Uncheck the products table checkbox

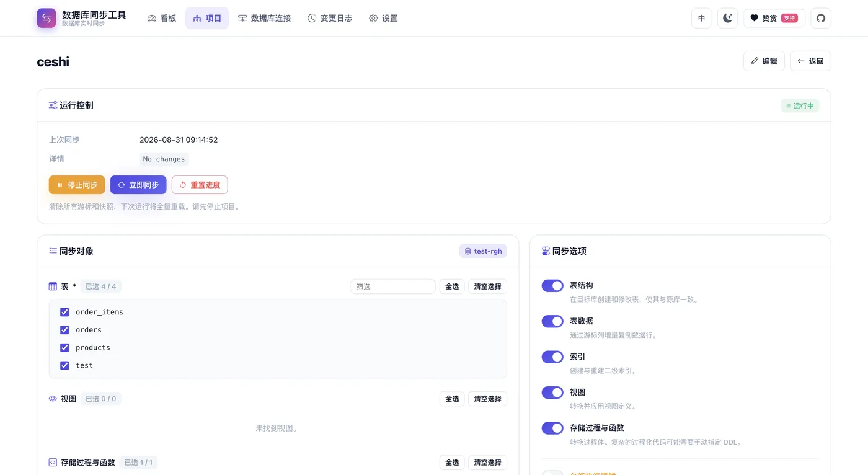click(x=64, y=347)
